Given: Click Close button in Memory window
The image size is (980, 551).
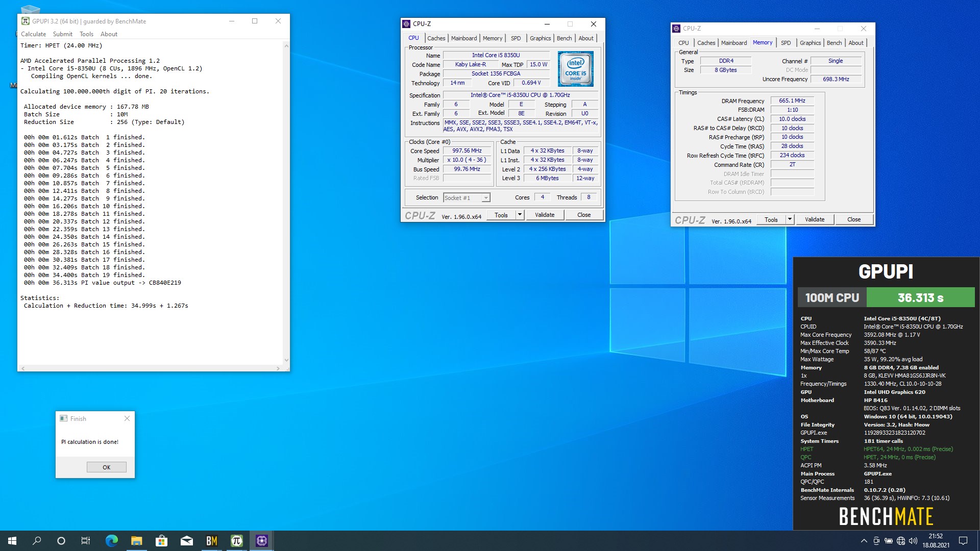Looking at the screenshot, I should pos(854,219).
